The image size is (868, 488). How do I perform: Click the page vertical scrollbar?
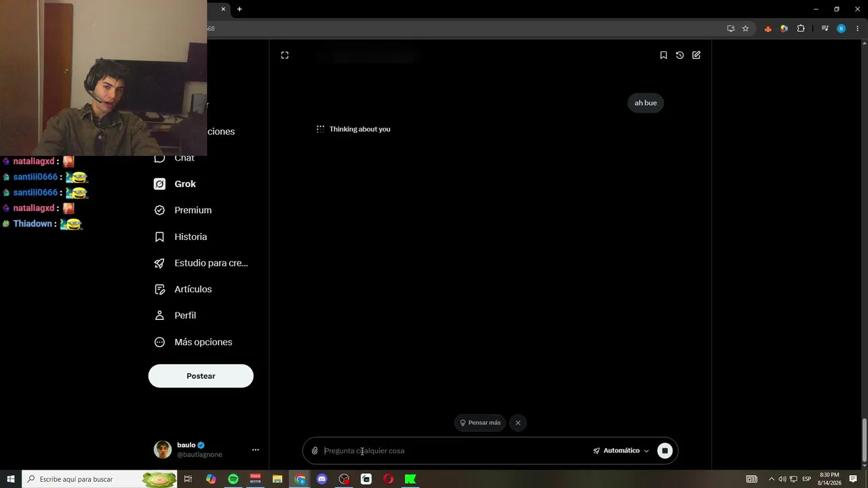coord(864,441)
